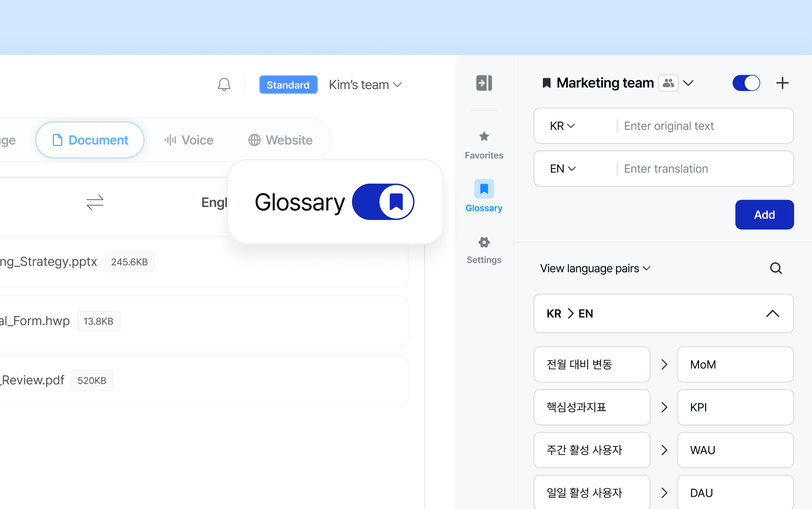Click shared members icon beside Marketing team
Image resolution: width=812 pixels, height=509 pixels.
tap(669, 83)
